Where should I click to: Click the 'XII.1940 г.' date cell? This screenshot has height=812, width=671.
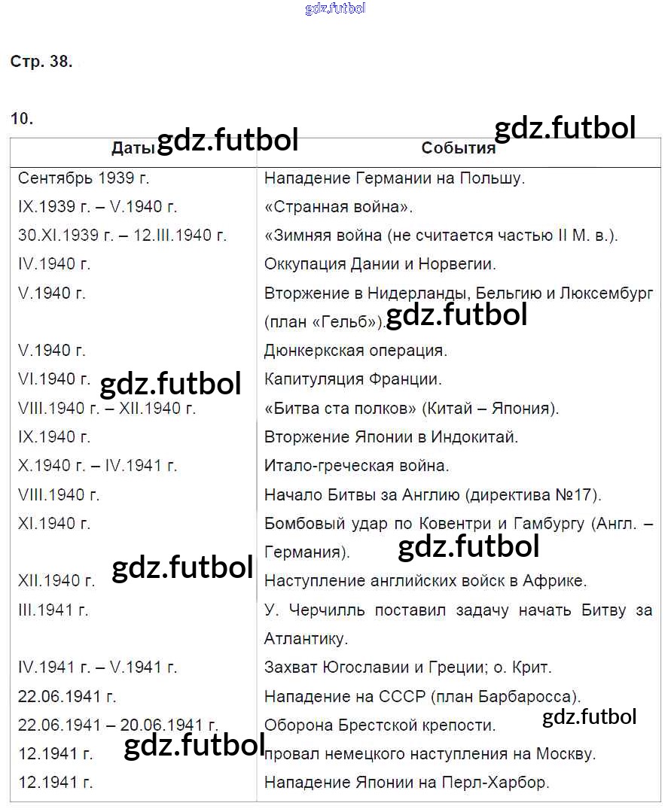point(56,581)
